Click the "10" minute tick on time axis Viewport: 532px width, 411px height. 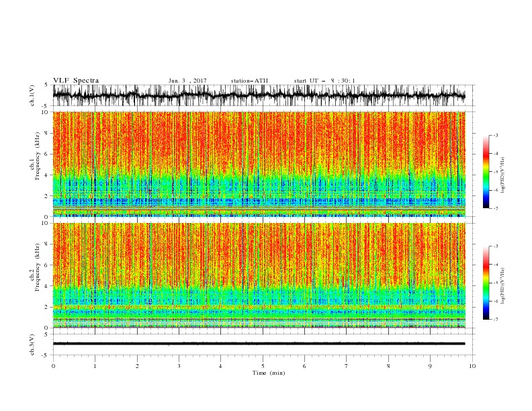coord(472,366)
